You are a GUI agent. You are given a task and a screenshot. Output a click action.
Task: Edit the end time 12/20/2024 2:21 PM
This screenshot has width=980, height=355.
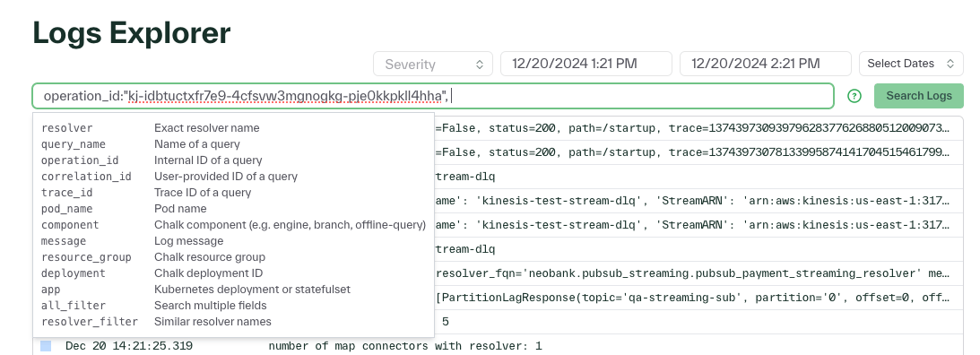tap(766, 64)
